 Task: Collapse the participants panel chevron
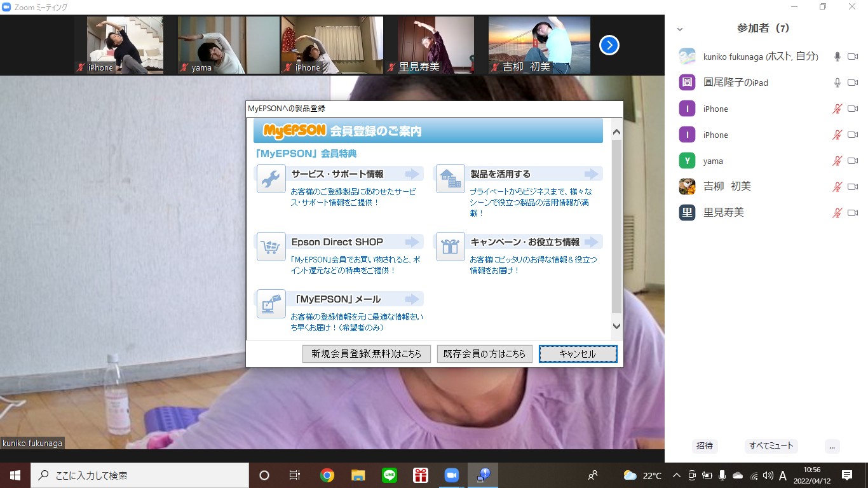[x=680, y=29]
